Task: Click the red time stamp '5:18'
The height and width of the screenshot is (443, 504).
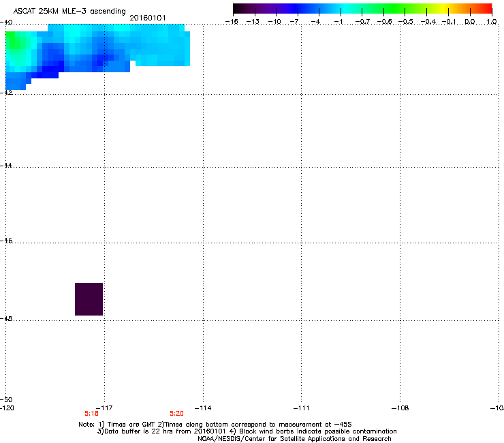Action: pyautogui.click(x=91, y=414)
